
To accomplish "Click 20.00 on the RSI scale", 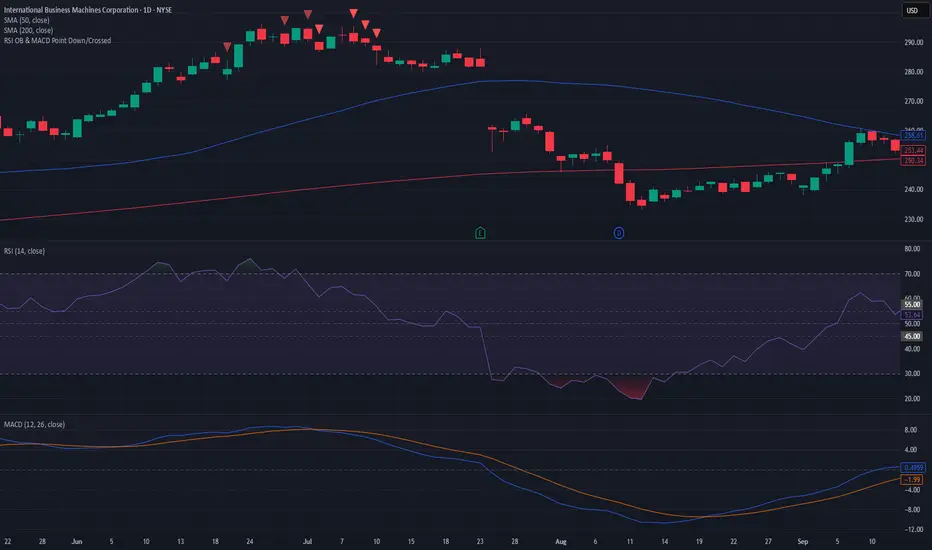I will point(912,399).
